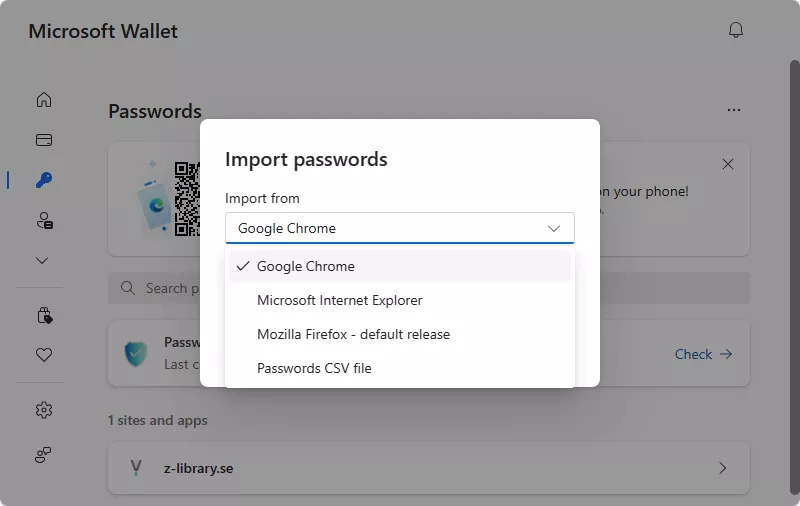Click the z-library.se site icon
Image resolution: width=800 pixels, height=506 pixels.
(136, 468)
